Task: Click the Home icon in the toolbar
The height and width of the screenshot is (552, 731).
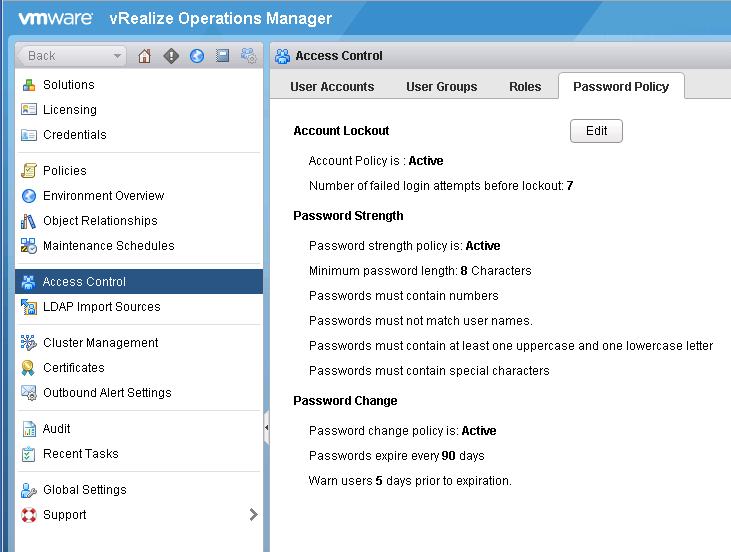Action: 145,56
